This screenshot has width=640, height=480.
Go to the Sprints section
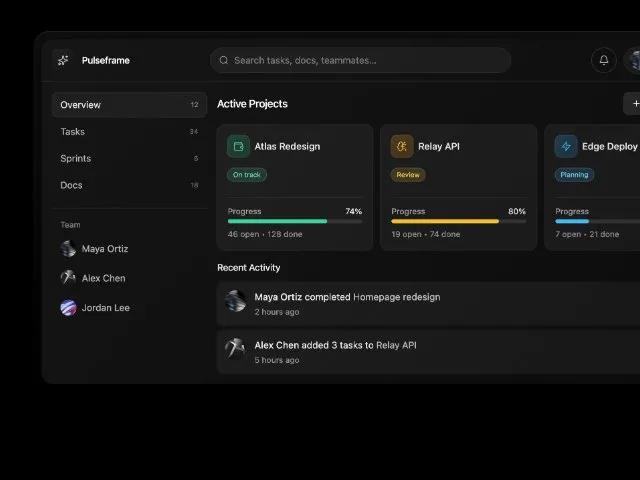coord(129,158)
